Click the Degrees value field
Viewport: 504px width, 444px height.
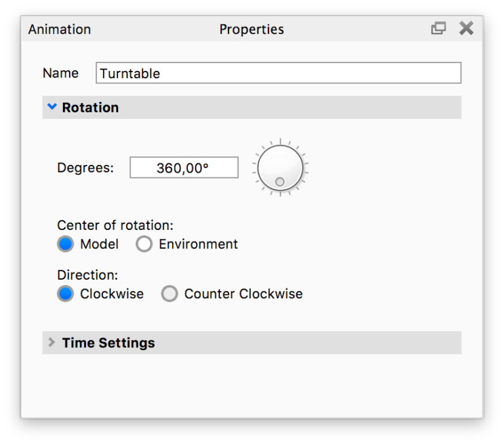[x=184, y=167]
